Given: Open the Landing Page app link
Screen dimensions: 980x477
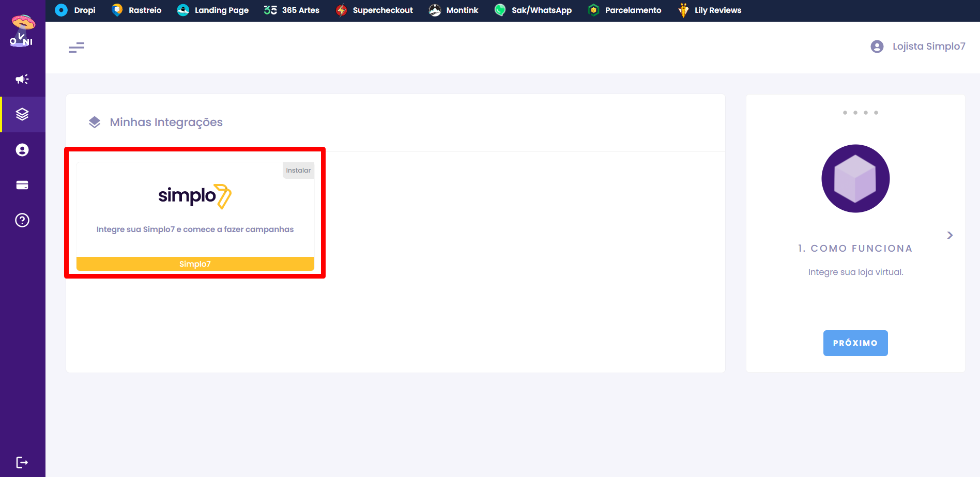Looking at the screenshot, I should click(x=212, y=10).
